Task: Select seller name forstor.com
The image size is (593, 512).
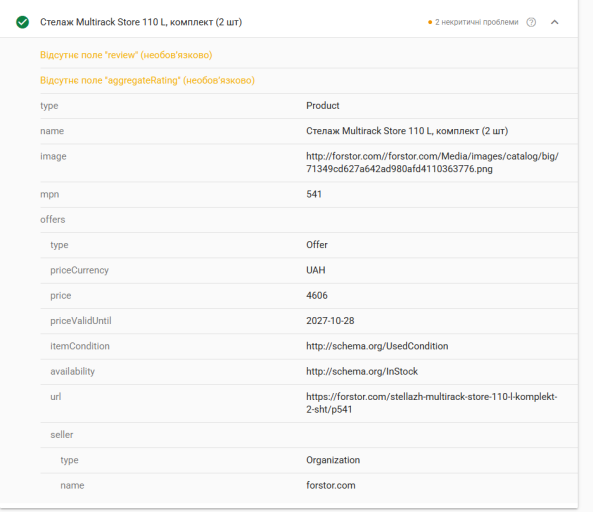Action: (x=331, y=485)
